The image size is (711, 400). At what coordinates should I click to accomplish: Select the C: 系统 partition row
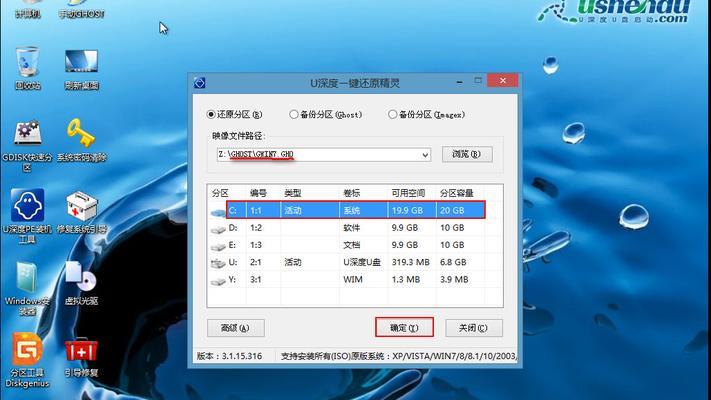click(x=356, y=210)
